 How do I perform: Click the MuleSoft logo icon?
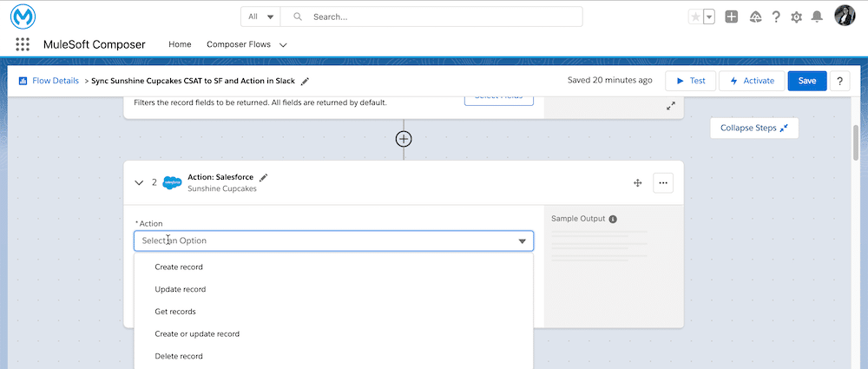click(23, 16)
